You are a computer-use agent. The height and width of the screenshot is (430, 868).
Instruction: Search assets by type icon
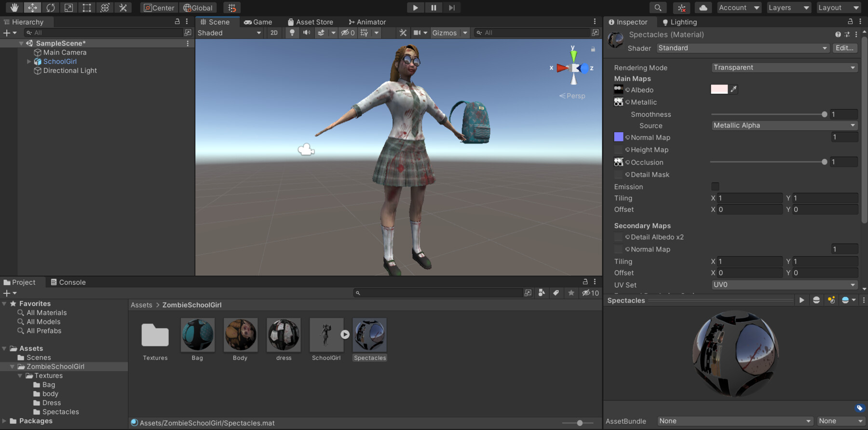[542, 293]
